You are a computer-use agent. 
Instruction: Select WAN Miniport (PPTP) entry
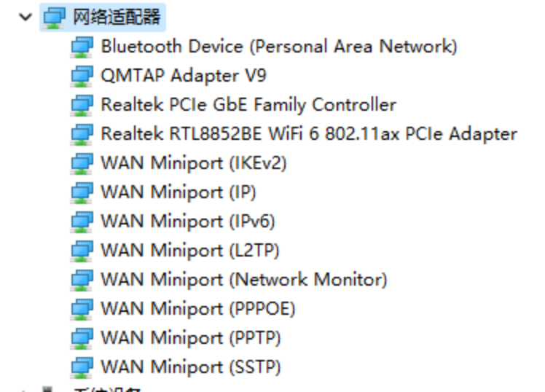coord(191,339)
